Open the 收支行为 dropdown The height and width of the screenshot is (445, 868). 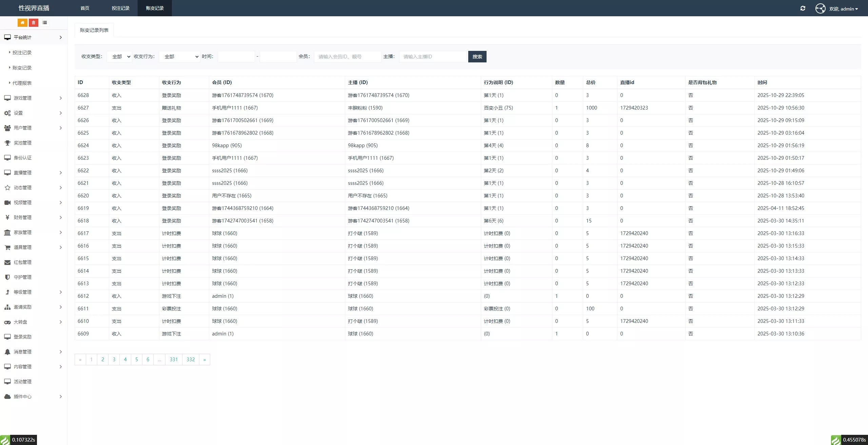pos(179,57)
